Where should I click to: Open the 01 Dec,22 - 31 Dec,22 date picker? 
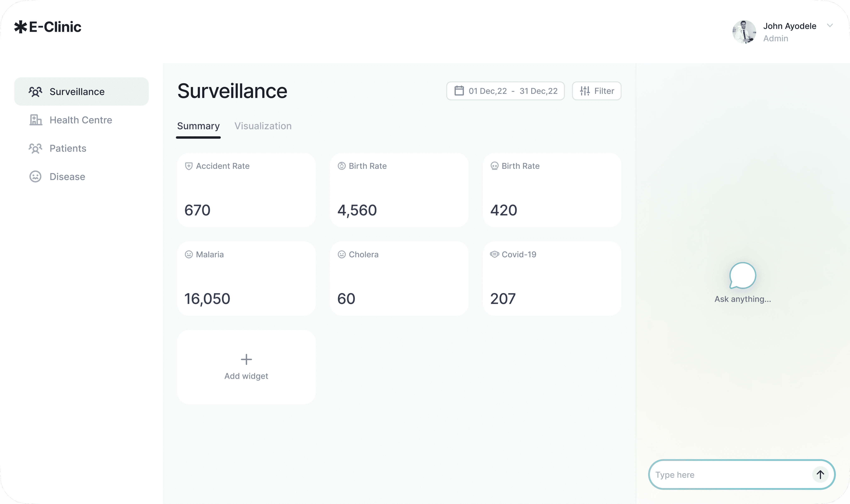(505, 91)
